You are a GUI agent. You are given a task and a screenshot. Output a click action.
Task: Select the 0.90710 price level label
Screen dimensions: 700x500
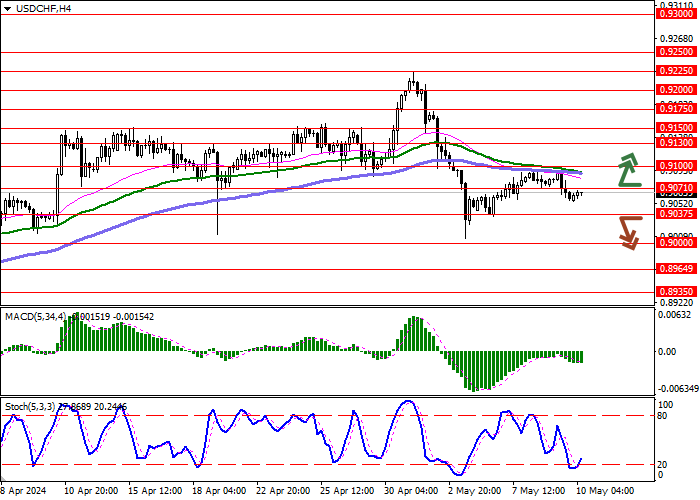677,188
